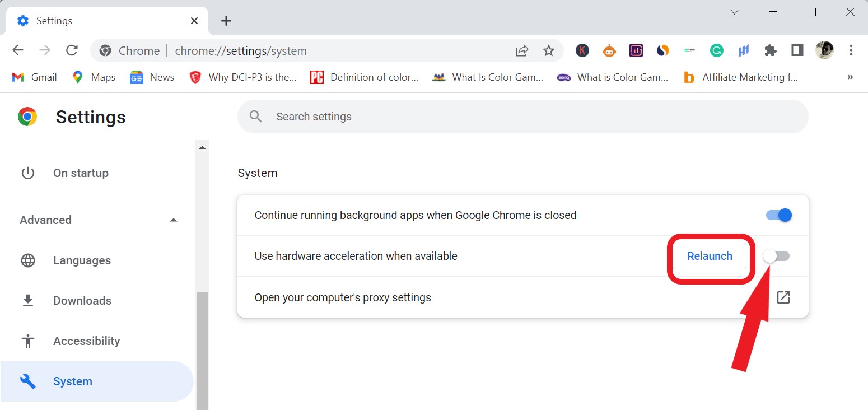Click the Relaunch button
The width and height of the screenshot is (868, 410).
point(710,256)
